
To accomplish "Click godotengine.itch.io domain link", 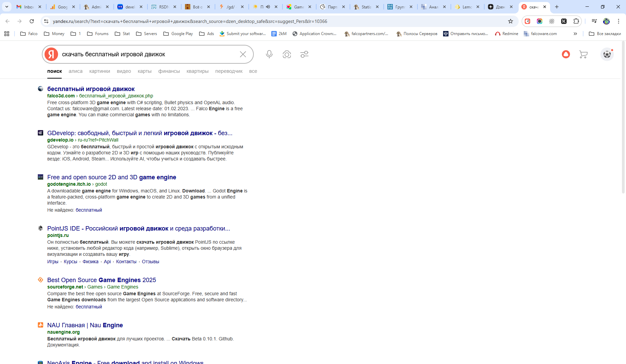I will click(x=69, y=184).
